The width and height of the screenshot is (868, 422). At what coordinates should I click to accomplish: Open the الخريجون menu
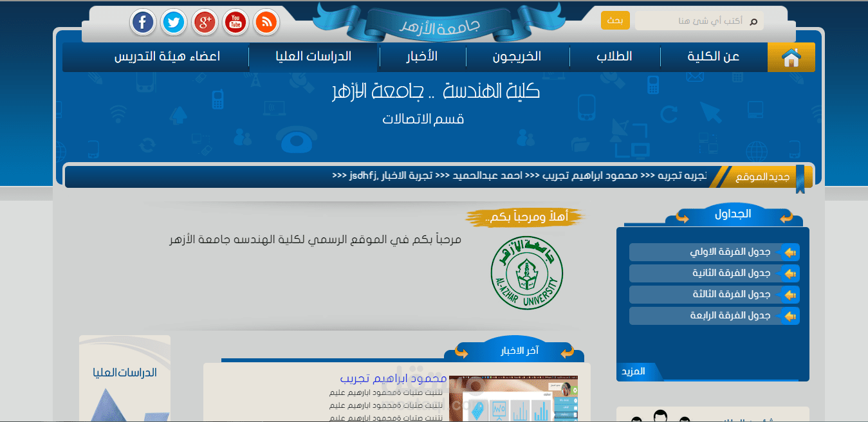pos(517,57)
